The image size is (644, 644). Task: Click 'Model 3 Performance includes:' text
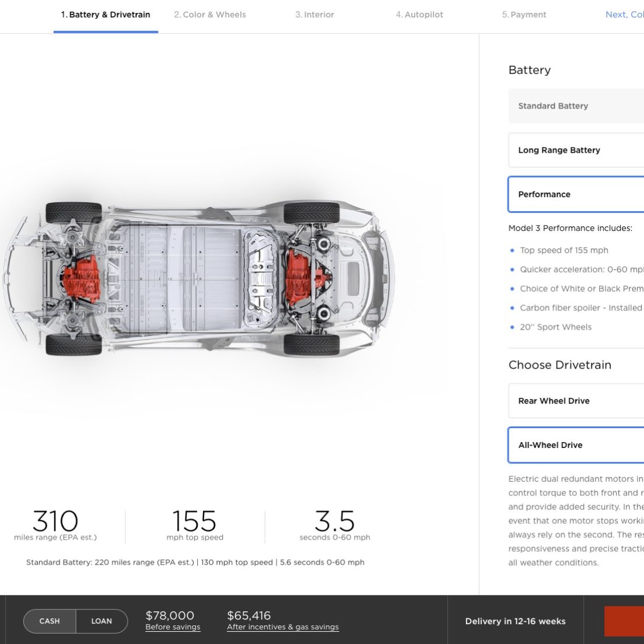pos(570,228)
